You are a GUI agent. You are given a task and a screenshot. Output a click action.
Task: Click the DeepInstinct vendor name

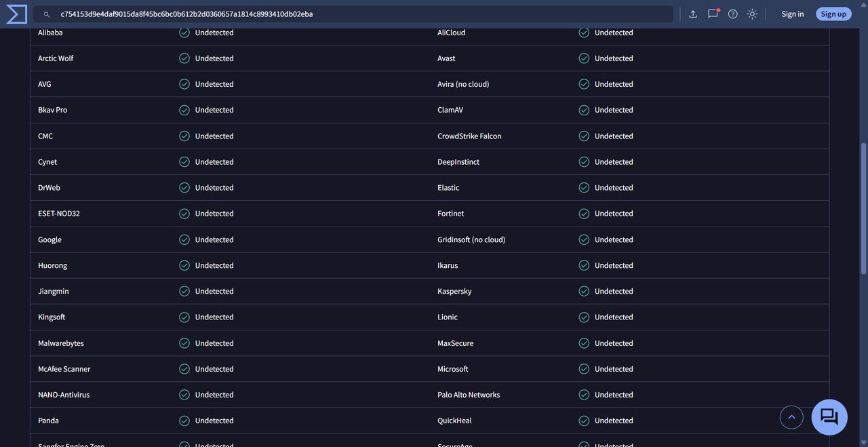coord(458,162)
